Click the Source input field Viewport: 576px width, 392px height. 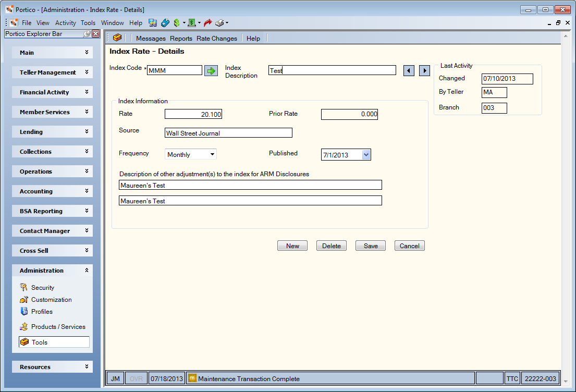(x=228, y=132)
